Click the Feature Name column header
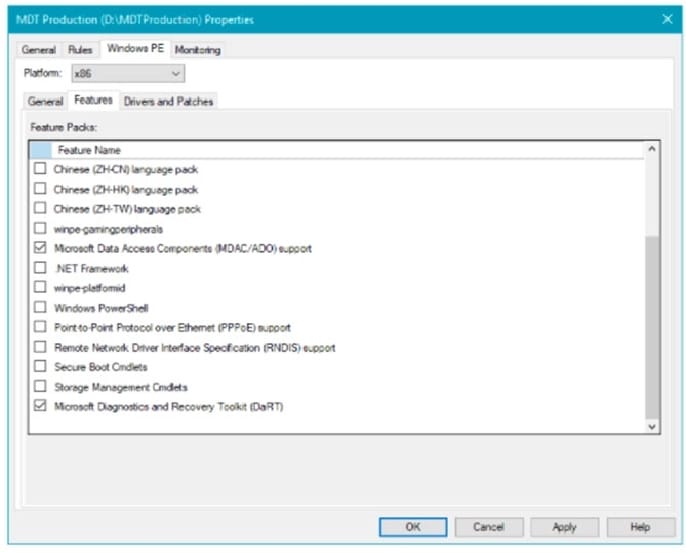This screenshot has height=553, width=686. pyautogui.click(x=347, y=150)
